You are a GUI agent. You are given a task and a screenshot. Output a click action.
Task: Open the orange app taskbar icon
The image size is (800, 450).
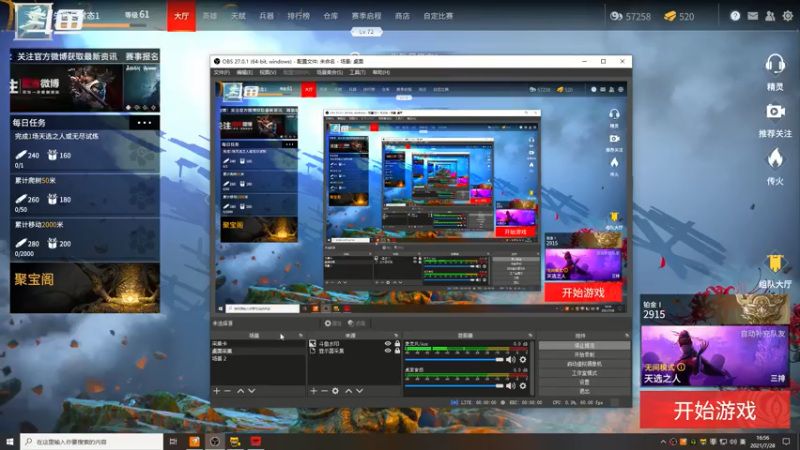(194, 441)
